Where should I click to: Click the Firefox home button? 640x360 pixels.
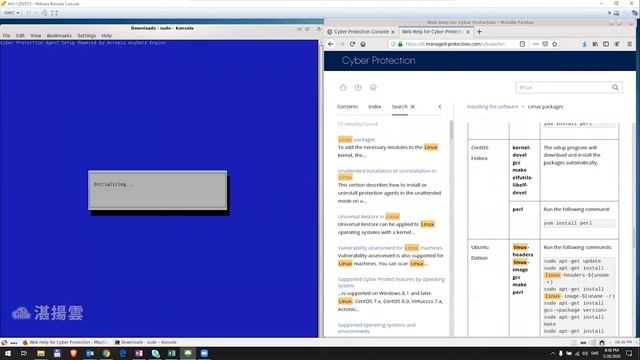coord(363,44)
